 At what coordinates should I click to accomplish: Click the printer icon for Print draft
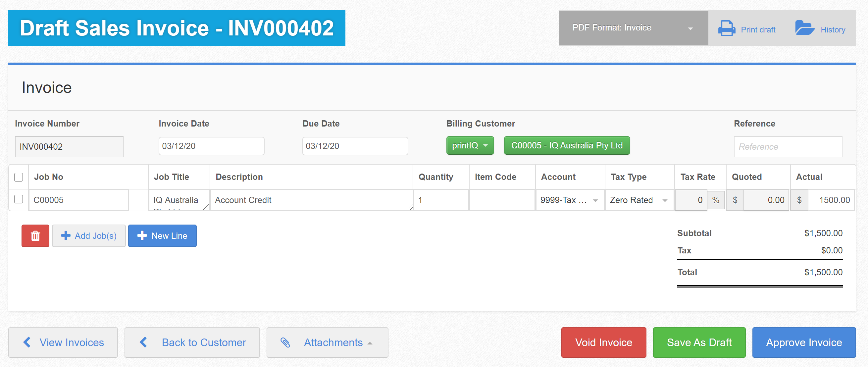tap(726, 28)
